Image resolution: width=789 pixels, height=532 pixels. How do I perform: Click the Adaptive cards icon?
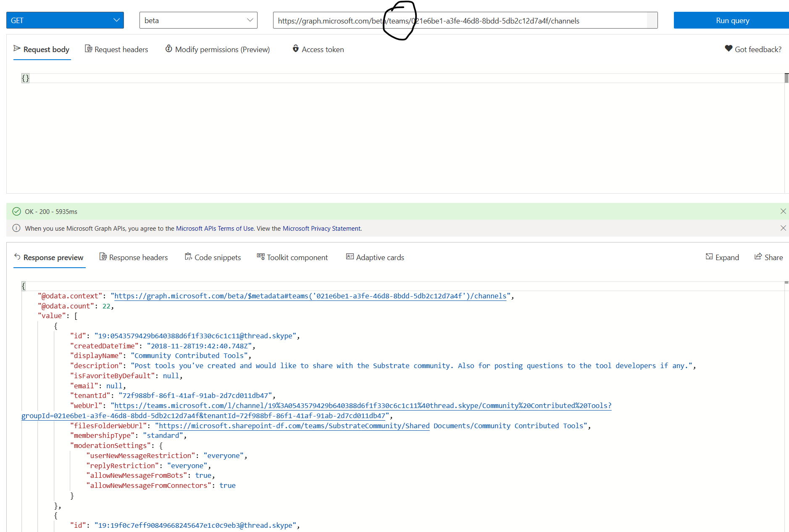[350, 257]
